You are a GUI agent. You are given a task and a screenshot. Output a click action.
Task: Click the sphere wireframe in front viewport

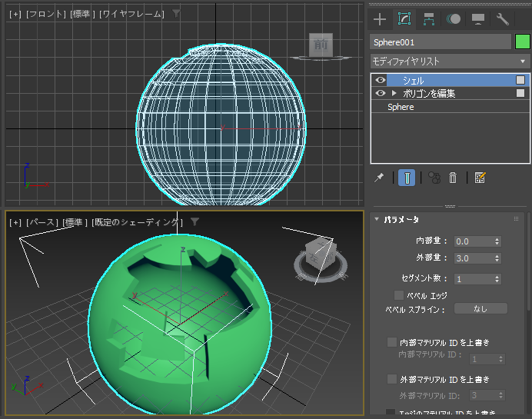221,125
